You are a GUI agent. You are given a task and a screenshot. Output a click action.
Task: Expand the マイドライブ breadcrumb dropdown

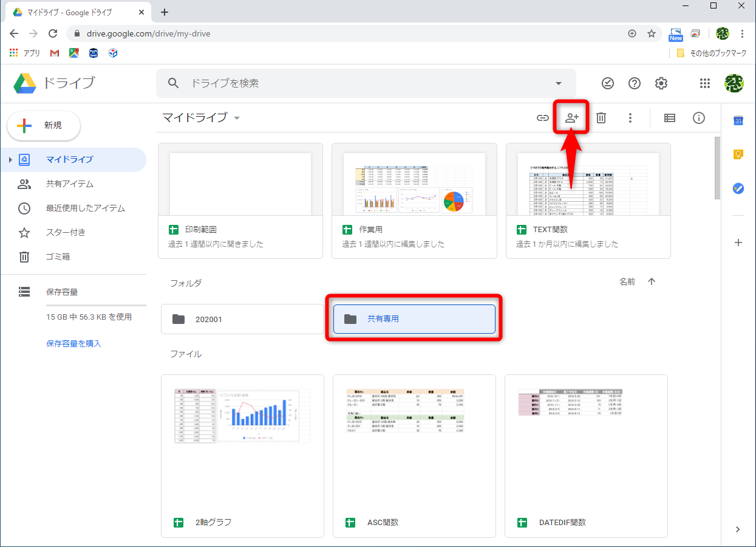click(x=236, y=118)
